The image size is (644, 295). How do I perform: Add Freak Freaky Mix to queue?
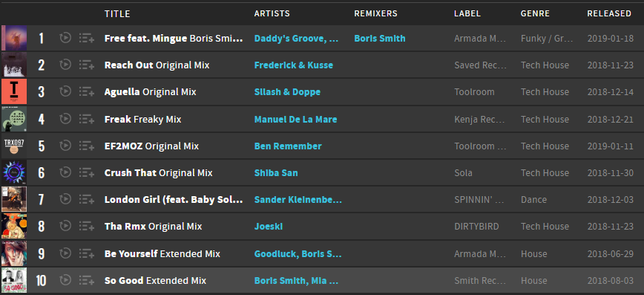pos(87,120)
